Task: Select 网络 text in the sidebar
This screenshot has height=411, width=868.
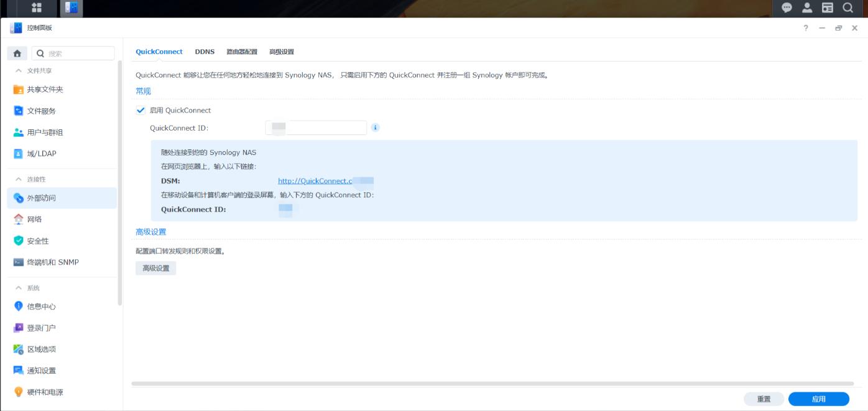Action: coord(34,219)
